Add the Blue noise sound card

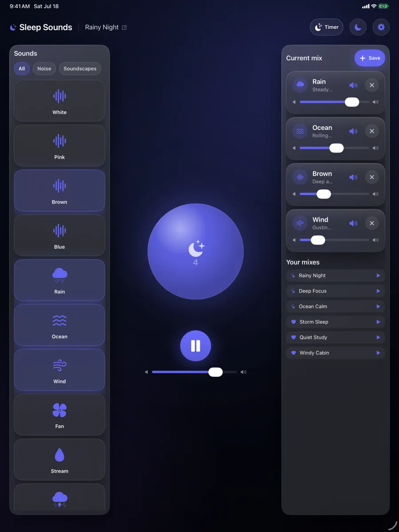(x=59, y=235)
